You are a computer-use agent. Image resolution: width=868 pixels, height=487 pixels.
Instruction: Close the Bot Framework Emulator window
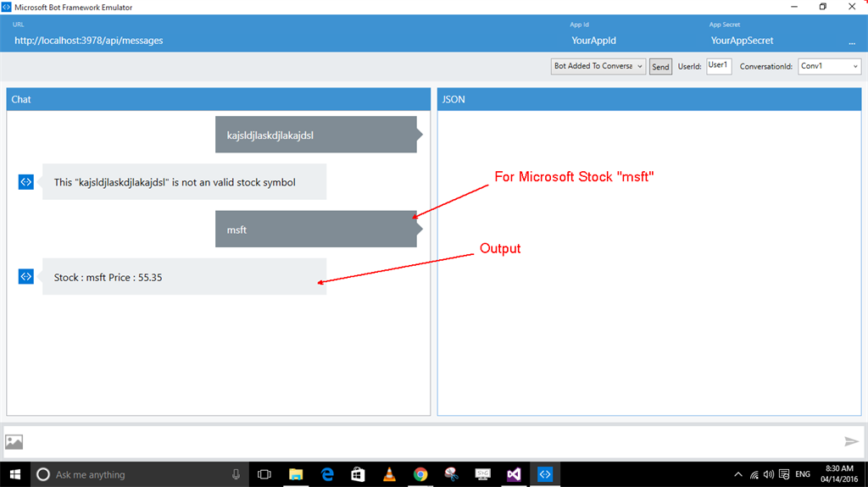(x=852, y=7)
